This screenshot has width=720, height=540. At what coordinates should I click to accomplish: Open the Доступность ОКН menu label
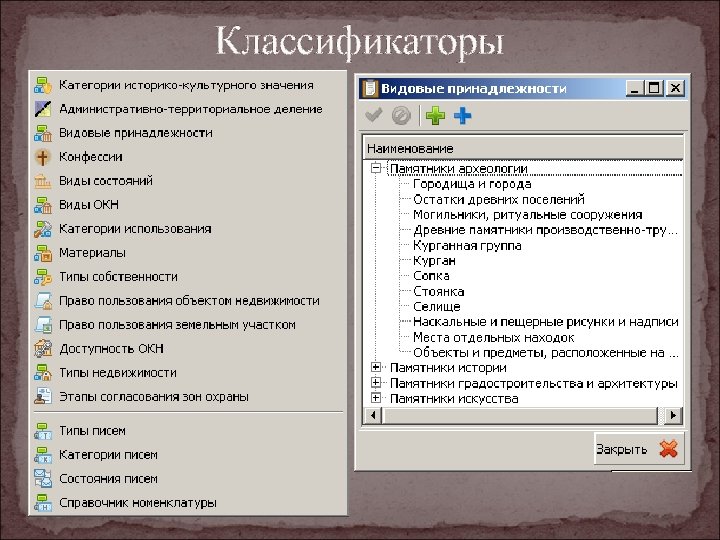click(111, 349)
